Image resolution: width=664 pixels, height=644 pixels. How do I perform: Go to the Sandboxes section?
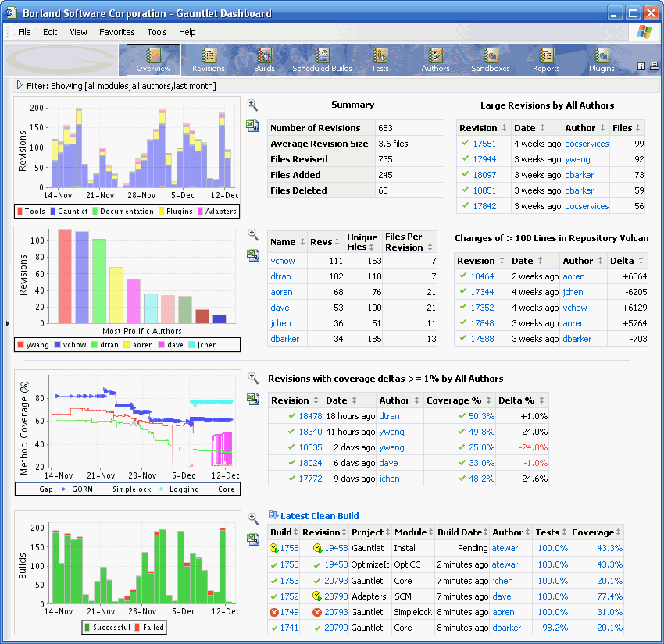click(491, 57)
